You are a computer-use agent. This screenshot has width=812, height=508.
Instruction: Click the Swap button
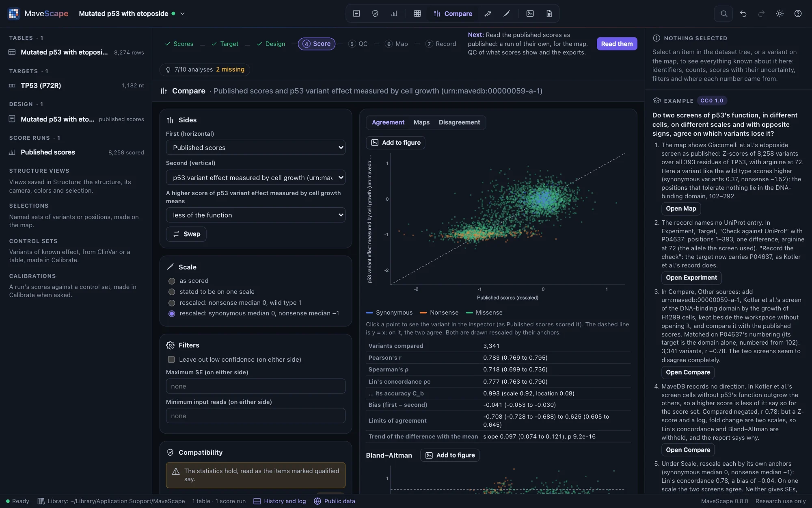186,234
